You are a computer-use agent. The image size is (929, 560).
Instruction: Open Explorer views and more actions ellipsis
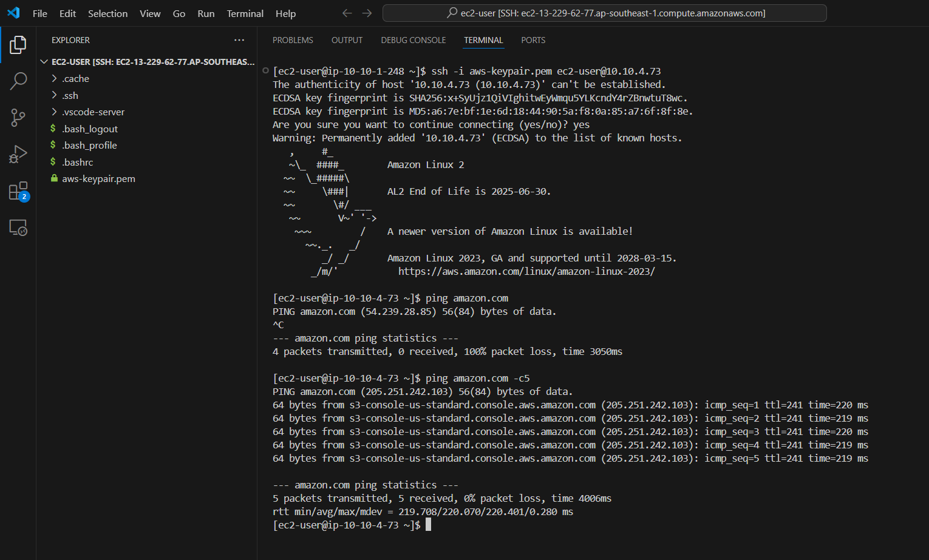(239, 40)
